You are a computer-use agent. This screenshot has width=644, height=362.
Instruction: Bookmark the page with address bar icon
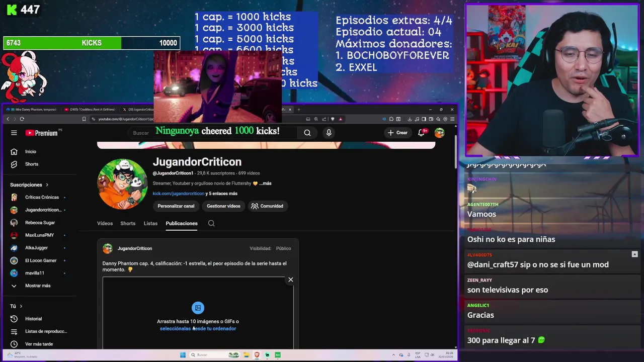click(x=84, y=119)
